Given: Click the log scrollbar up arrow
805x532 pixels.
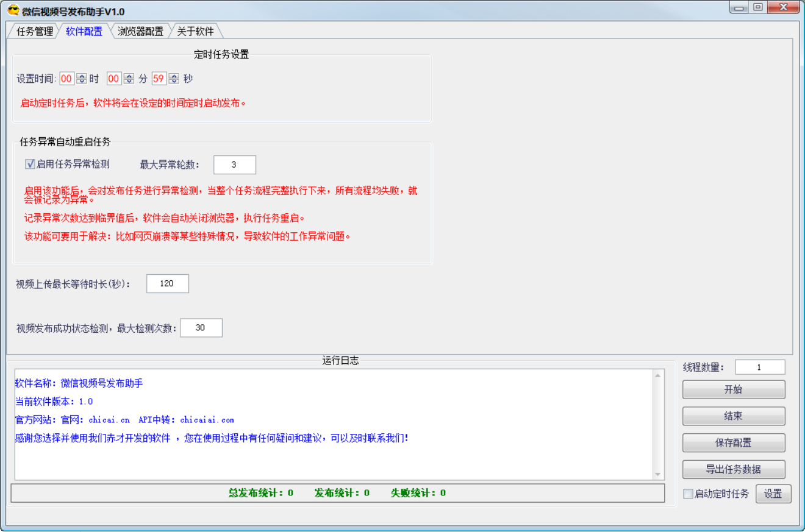Looking at the screenshot, I should [x=657, y=375].
